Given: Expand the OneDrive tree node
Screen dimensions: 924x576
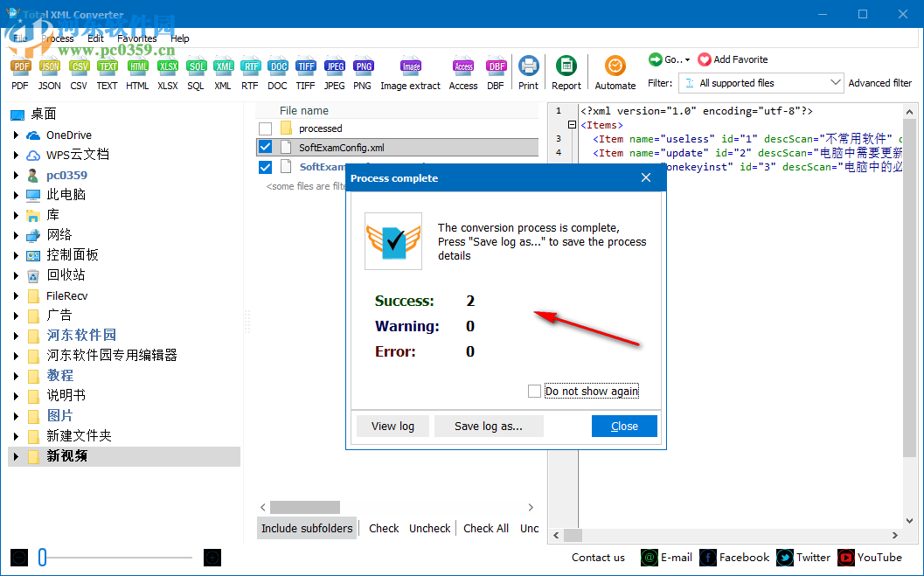Looking at the screenshot, I should coord(17,135).
